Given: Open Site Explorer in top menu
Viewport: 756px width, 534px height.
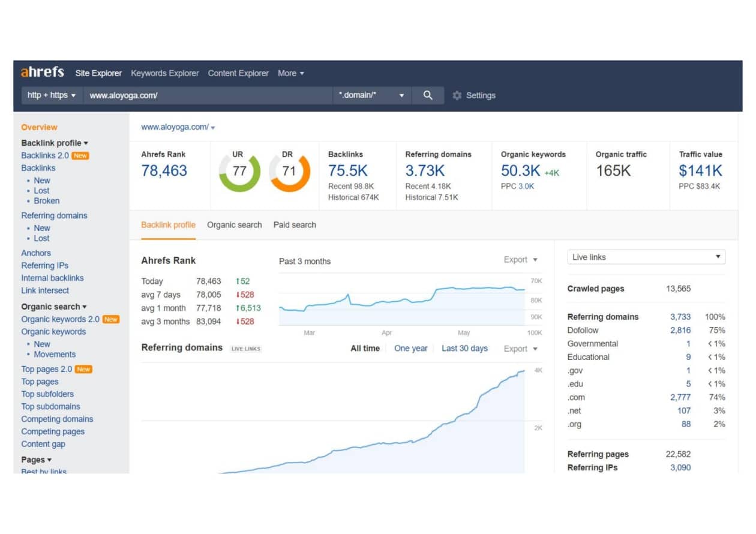Looking at the screenshot, I should coord(98,73).
